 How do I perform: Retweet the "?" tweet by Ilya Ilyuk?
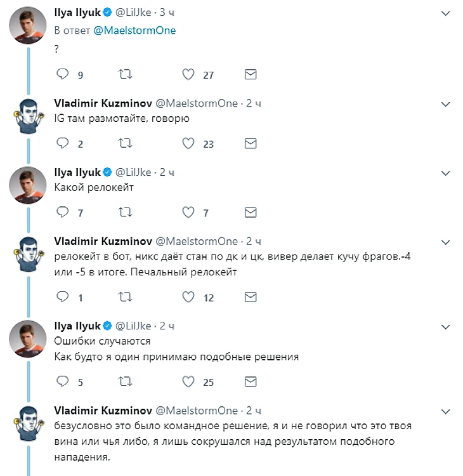(x=126, y=75)
